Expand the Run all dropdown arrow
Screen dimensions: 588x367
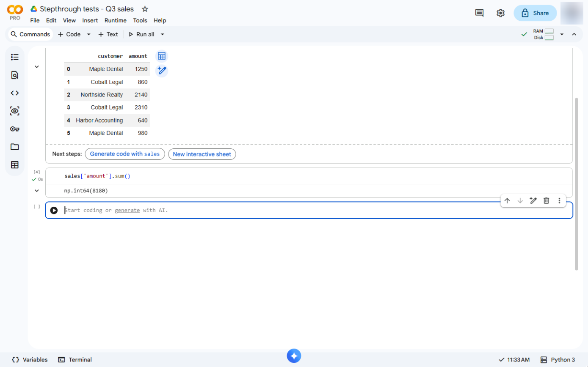162,34
